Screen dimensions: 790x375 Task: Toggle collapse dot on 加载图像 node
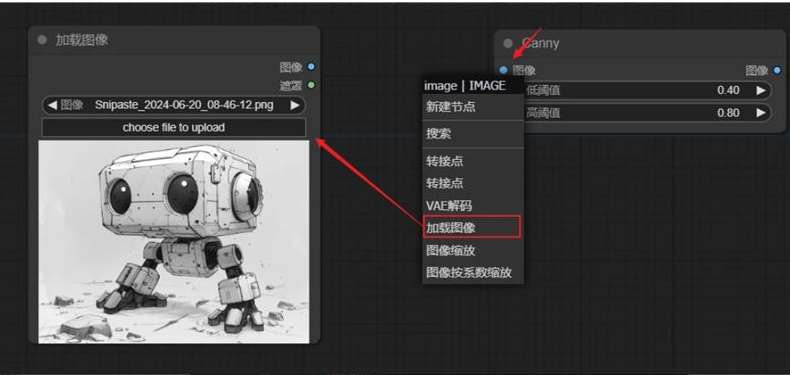(42, 40)
